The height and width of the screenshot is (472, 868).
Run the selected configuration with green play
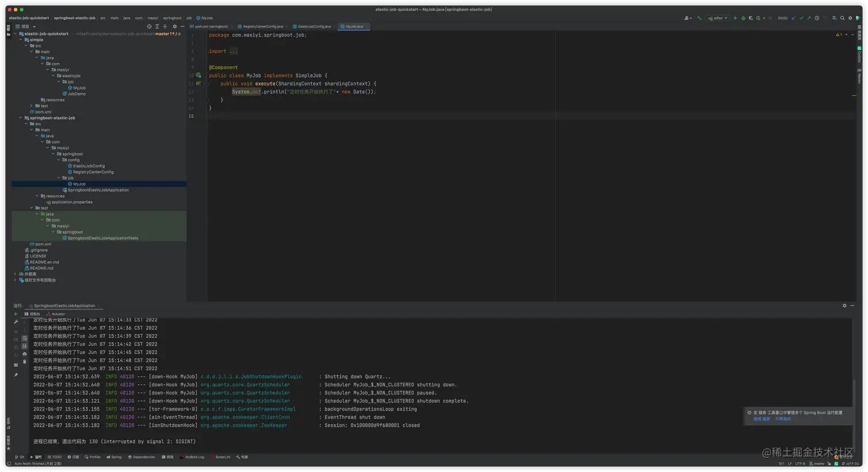735,18
